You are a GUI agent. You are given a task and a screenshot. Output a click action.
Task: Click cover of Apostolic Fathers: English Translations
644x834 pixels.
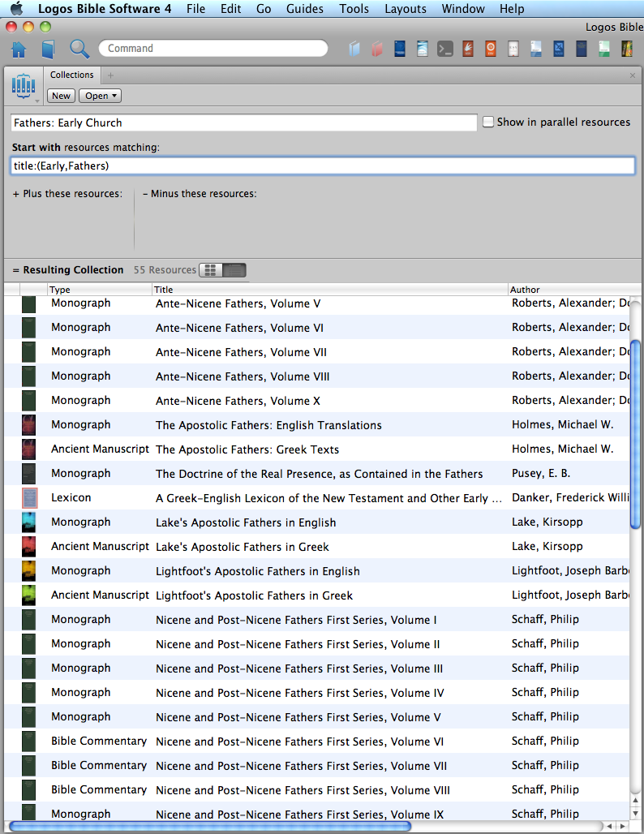coord(28,425)
